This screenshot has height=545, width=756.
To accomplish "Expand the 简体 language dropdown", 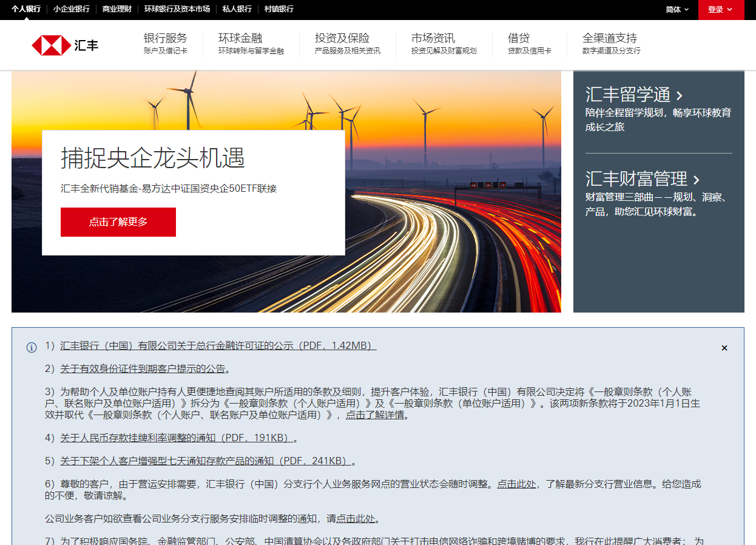I will pyautogui.click(x=677, y=10).
